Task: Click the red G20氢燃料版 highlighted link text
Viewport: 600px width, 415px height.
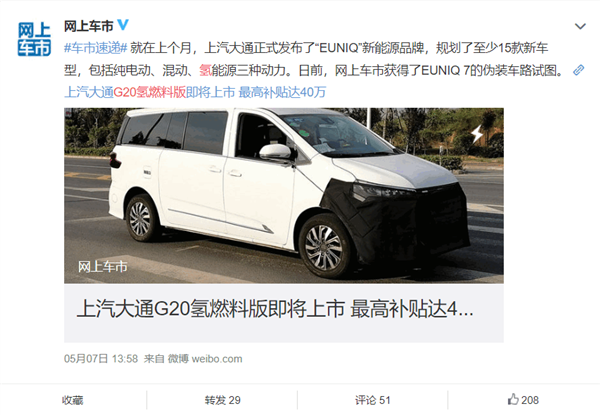Action: (150, 92)
